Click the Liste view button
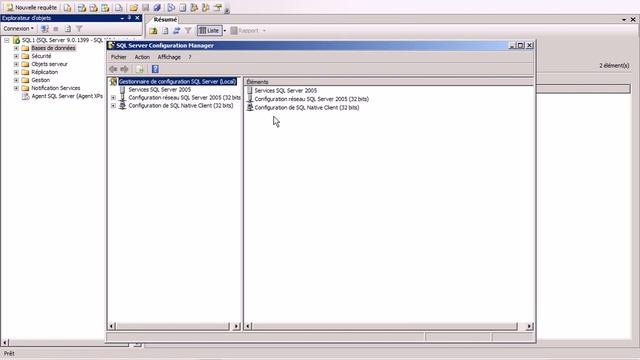 [209, 31]
